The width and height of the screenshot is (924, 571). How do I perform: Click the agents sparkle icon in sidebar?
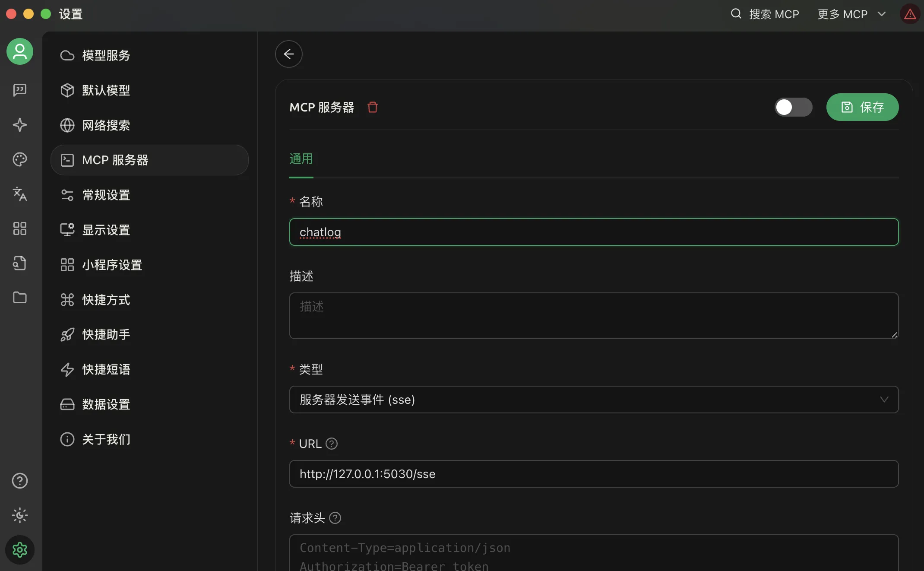pyautogui.click(x=19, y=125)
